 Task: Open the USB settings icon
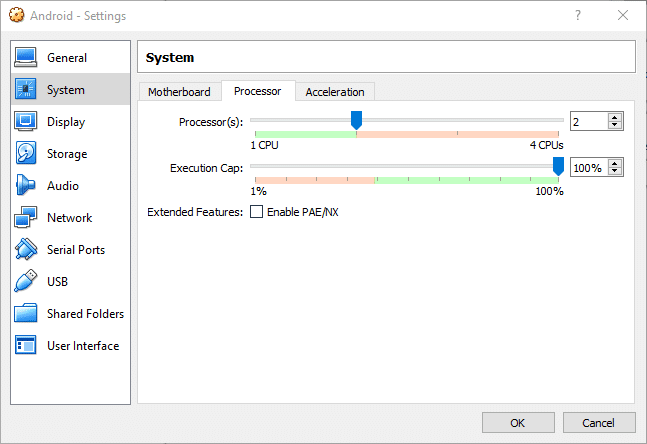pos(26,282)
